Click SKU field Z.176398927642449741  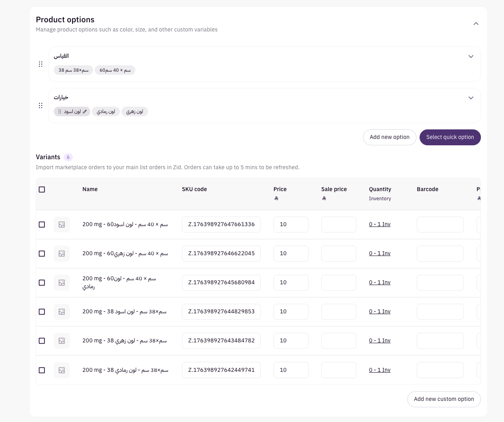coord(221,370)
